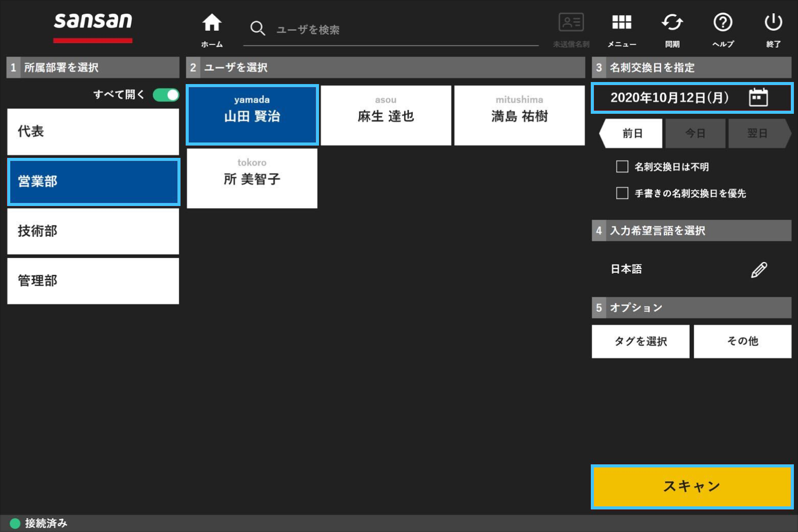Select the 代表 department
798x532 pixels.
(93, 132)
